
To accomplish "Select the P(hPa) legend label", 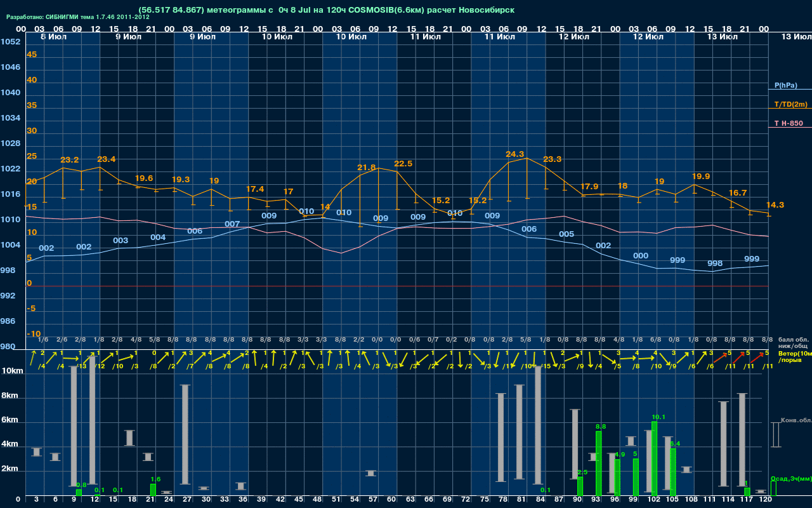I will pyautogui.click(x=785, y=85).
